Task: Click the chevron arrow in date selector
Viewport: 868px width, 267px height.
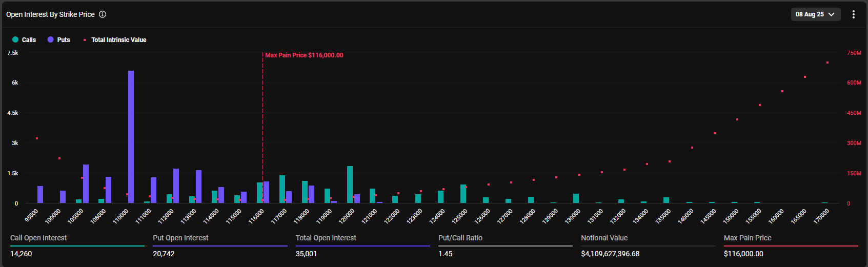Action: click(x=831, y=14)
